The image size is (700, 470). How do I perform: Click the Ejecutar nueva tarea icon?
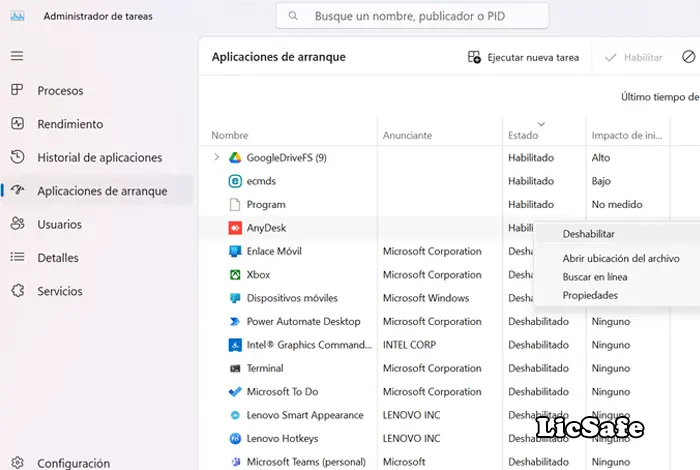coord(474,57)
